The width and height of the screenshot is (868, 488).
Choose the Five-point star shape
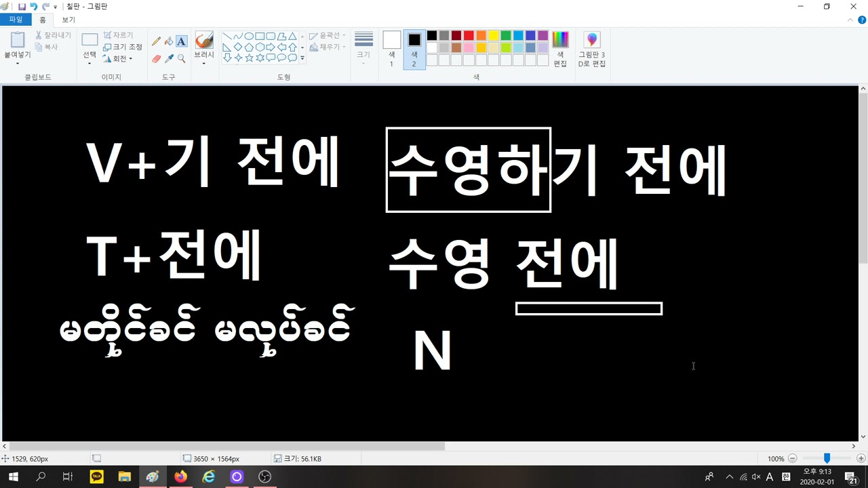249,58
